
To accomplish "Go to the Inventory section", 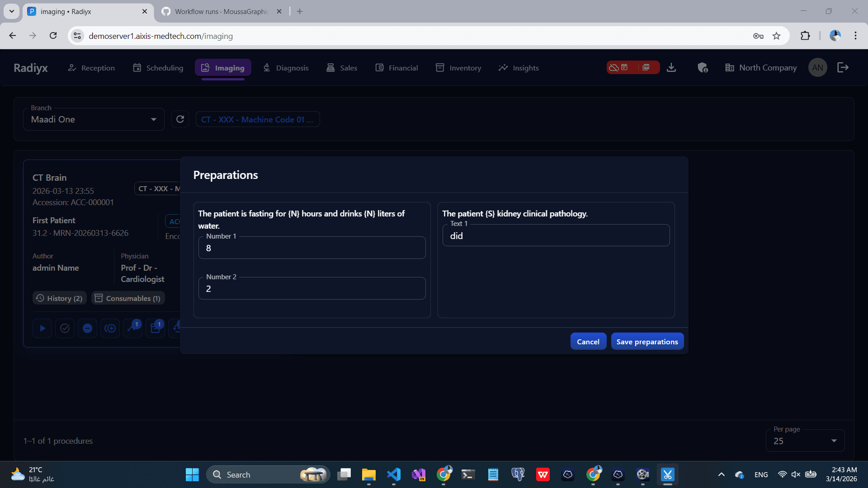I will tap(458, 68).
